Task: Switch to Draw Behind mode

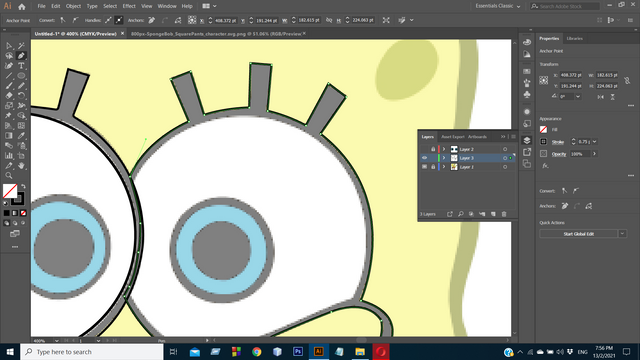Action: click(x=15, y=223)
